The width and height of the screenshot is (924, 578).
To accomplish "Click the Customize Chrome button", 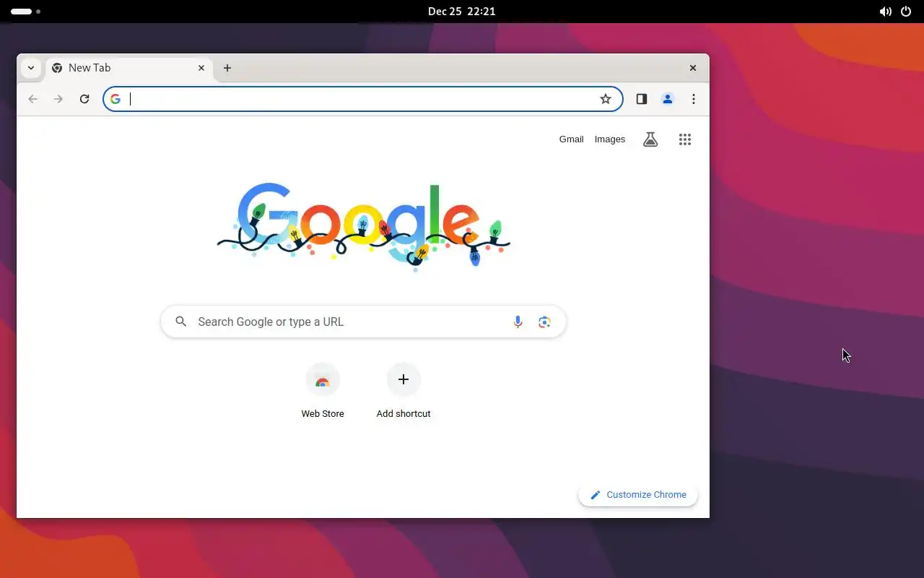I will pos(638,495).
